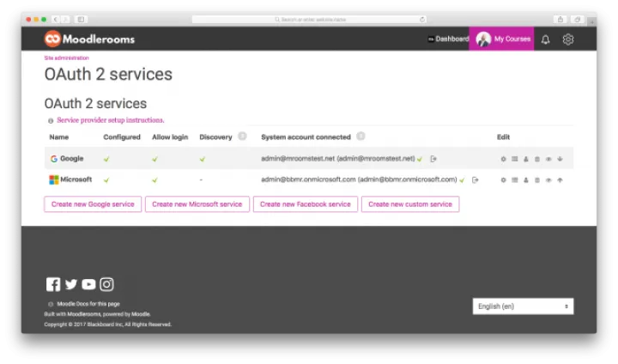Open Twitter social icon in footer
Viewport: 618px width, 364px height.
pyautogui.click(x=71, y=284)
